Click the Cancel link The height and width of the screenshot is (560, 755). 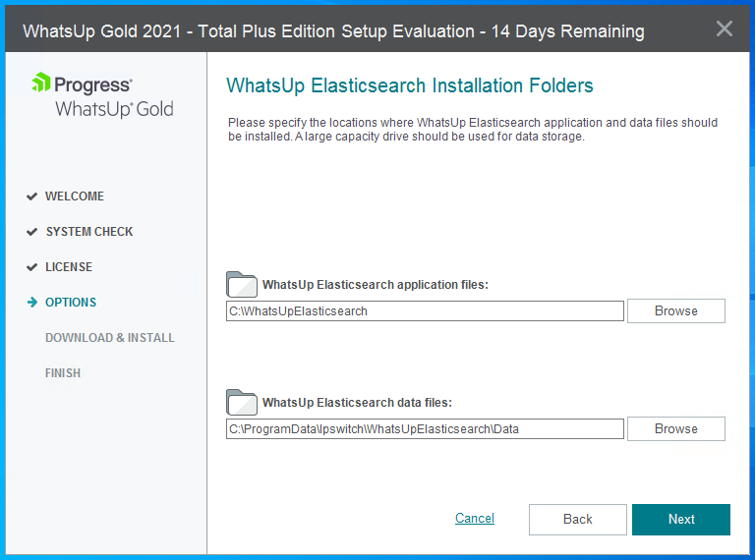pyautogui.click(x=475, y=518)
